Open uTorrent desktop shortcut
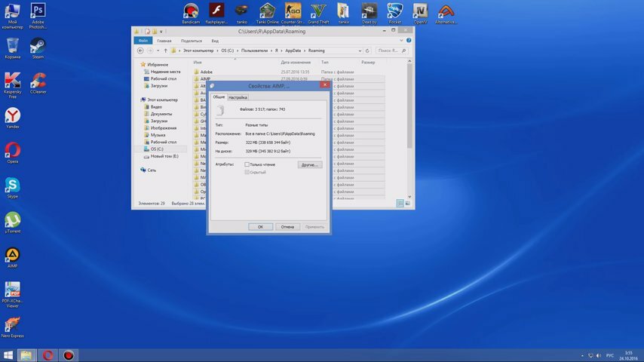The width and height of the screenshot is (644, 362). coord(12,222)
